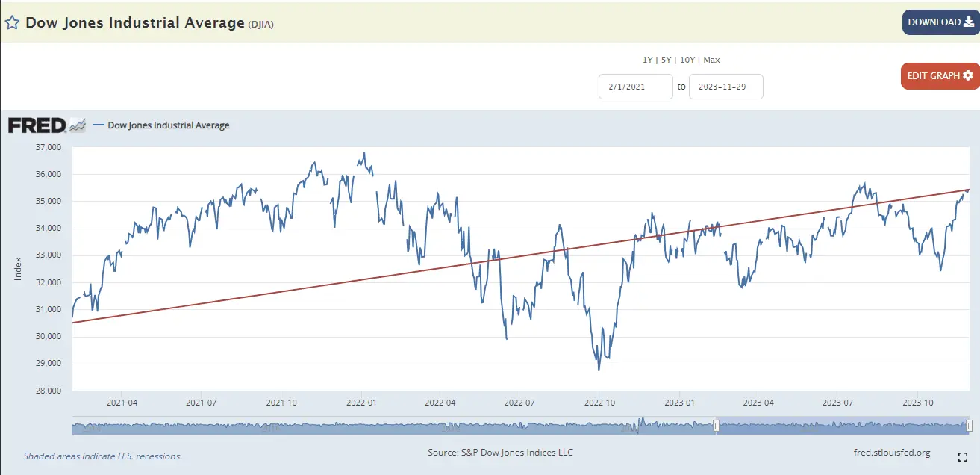This screenshot has width=980, height=475.
Task: Select the 1Y time range
Action: coord(648,60)
